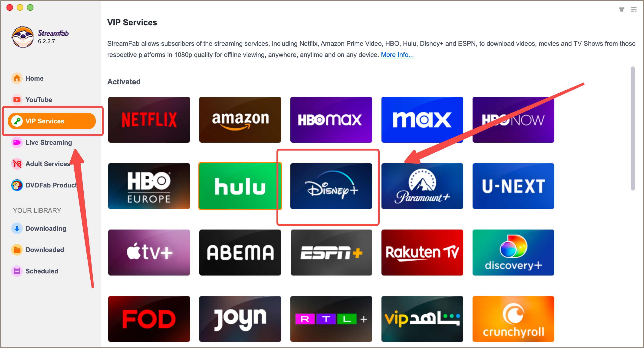The height and width of the screenshot is (348, 644).
Task: Click the purple Scheduled list icon
Action: [x=17, y=271]
